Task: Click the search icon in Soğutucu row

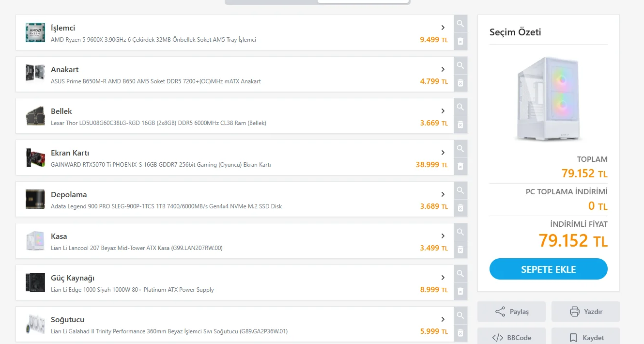Action: (x=460, y=315)
